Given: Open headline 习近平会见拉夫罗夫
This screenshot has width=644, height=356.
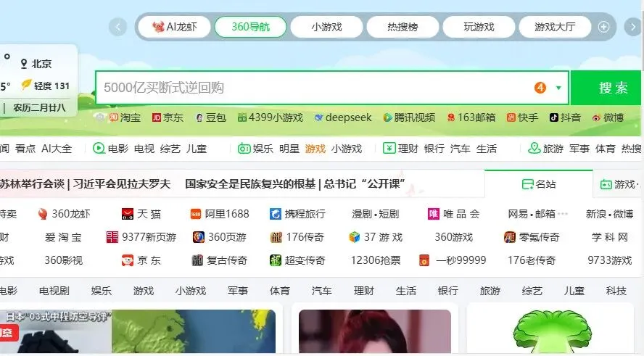Looking at the screenshot, I should pyautogui.click(x=122, y=183).
